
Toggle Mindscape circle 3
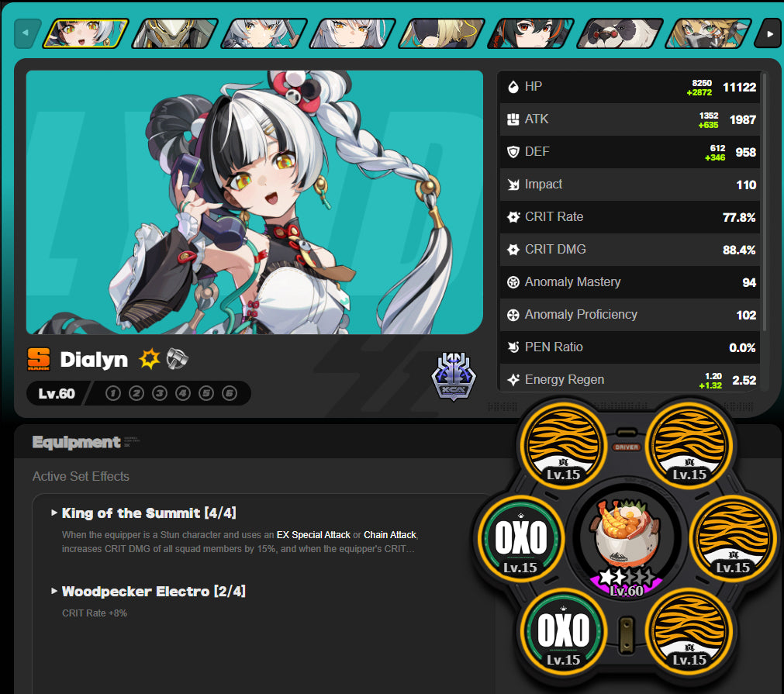(160, 393)
